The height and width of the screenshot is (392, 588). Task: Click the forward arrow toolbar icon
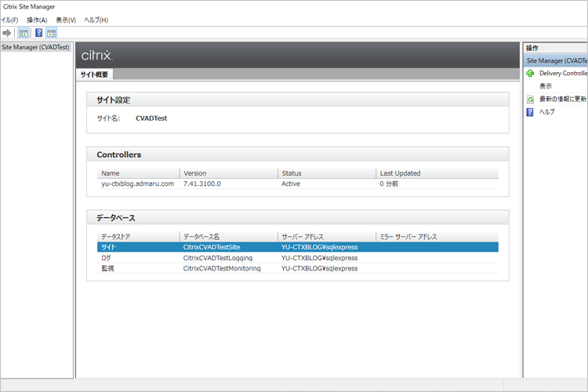click(7, 33)
